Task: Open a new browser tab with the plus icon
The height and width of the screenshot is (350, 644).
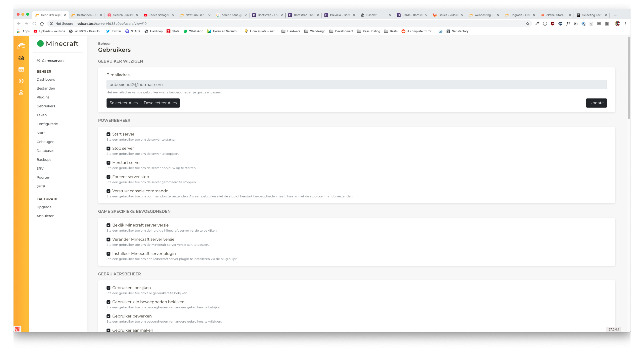Action: [615, 15]
